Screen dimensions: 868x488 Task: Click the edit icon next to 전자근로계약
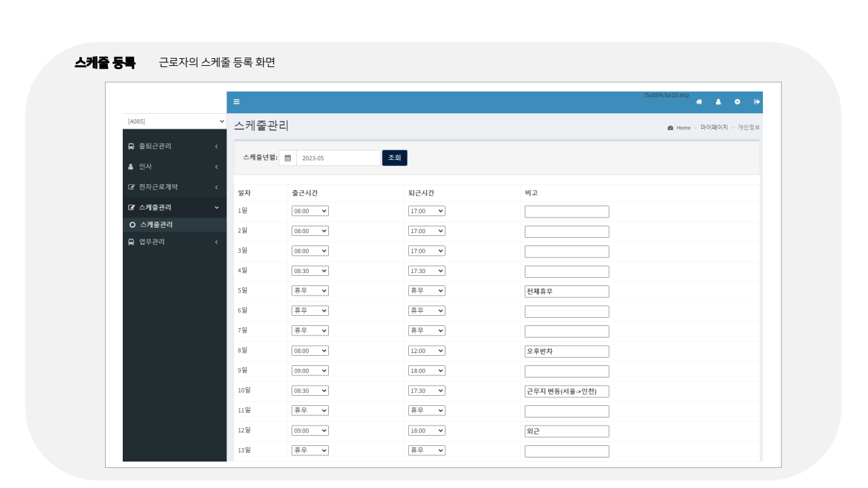point(131,186)
